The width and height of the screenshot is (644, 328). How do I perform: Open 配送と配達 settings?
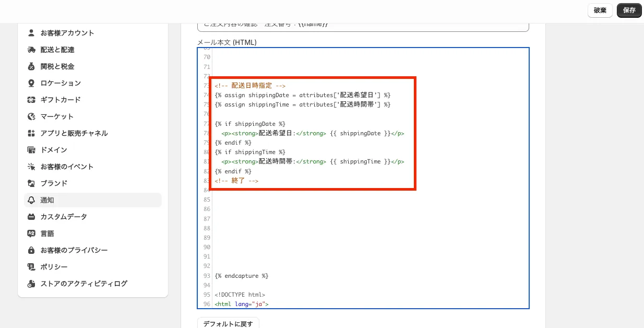[93, 50]
